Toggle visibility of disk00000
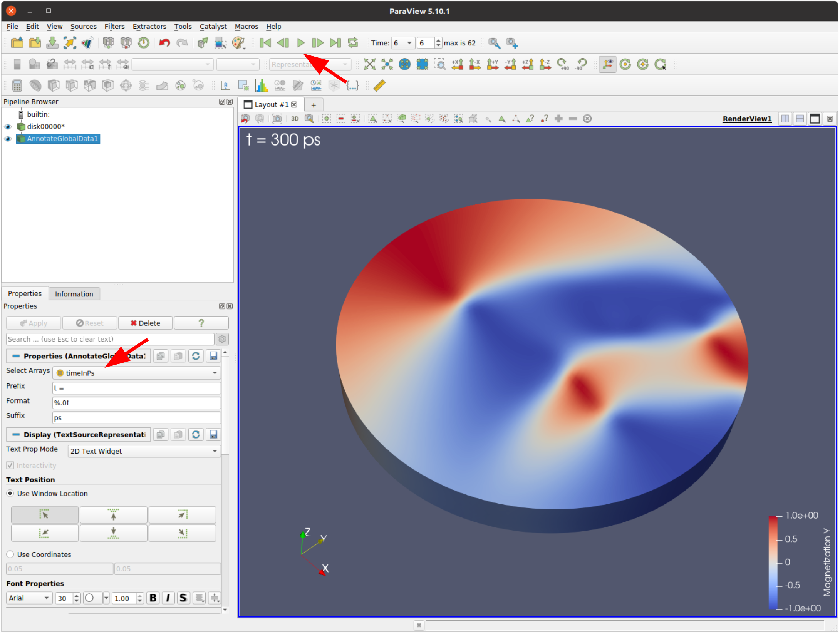840x633 pixels. (8, 127)
